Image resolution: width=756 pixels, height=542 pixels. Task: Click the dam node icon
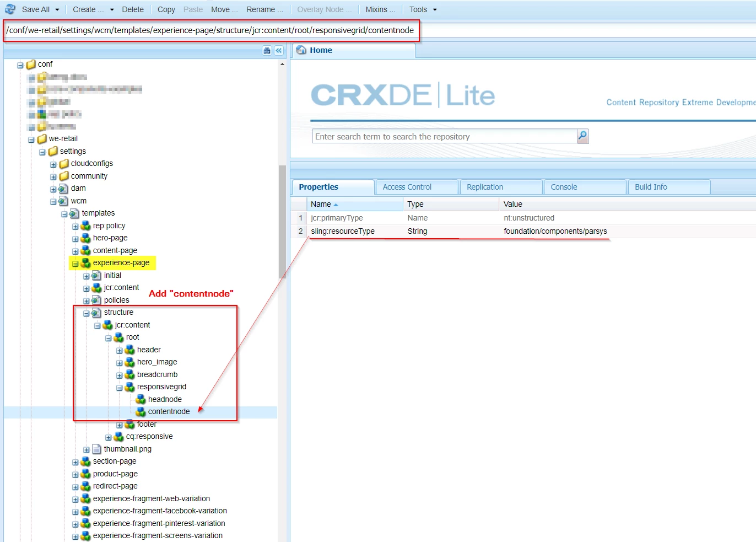coord(63,189)
